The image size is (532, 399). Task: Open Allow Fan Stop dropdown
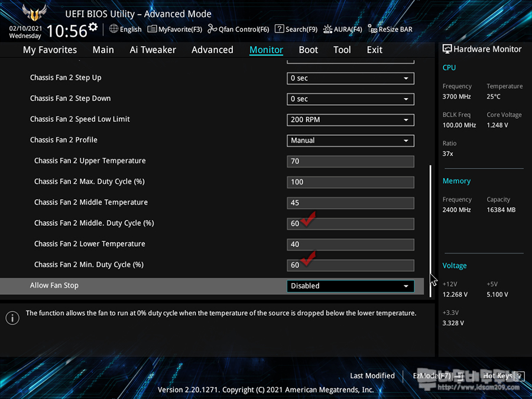tap(351, 286)
